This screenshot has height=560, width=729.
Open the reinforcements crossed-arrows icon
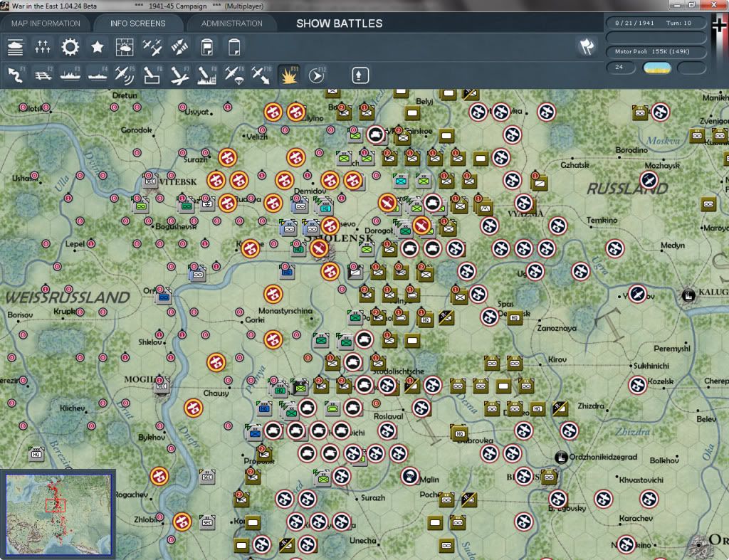(x=179, y=47)
